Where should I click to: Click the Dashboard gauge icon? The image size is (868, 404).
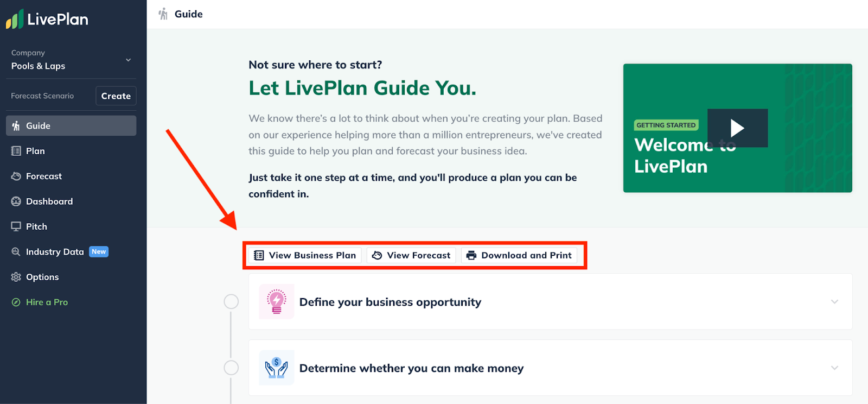click(x=16, y=201)
